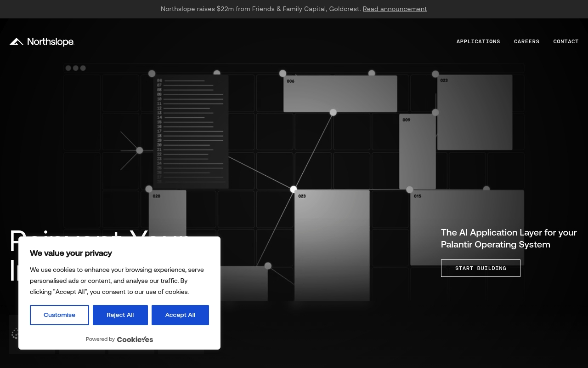
Task: Open the Applications menu item
Action: click(x=478, y=41)
